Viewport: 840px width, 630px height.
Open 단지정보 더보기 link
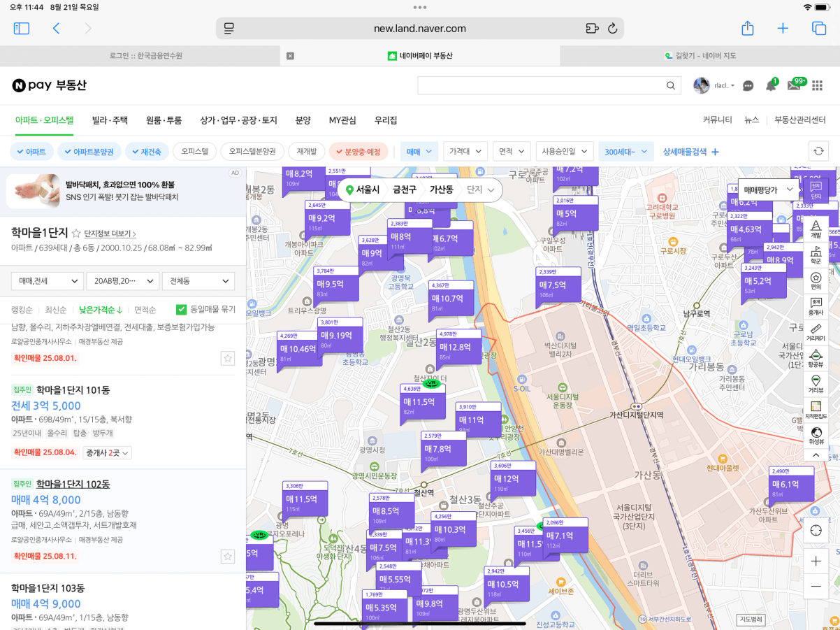click(x=110, y=234)
